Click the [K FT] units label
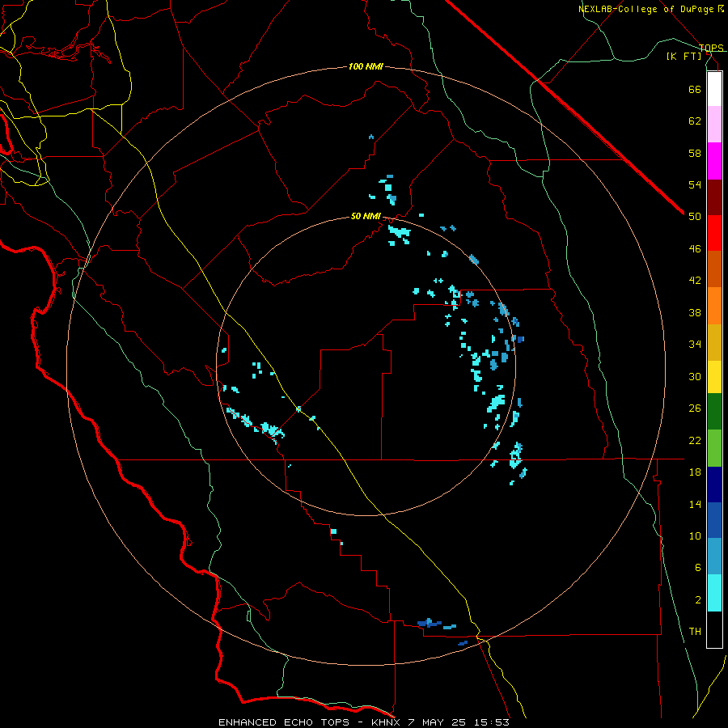Screen dimensions: 728x728 [684, 56]
